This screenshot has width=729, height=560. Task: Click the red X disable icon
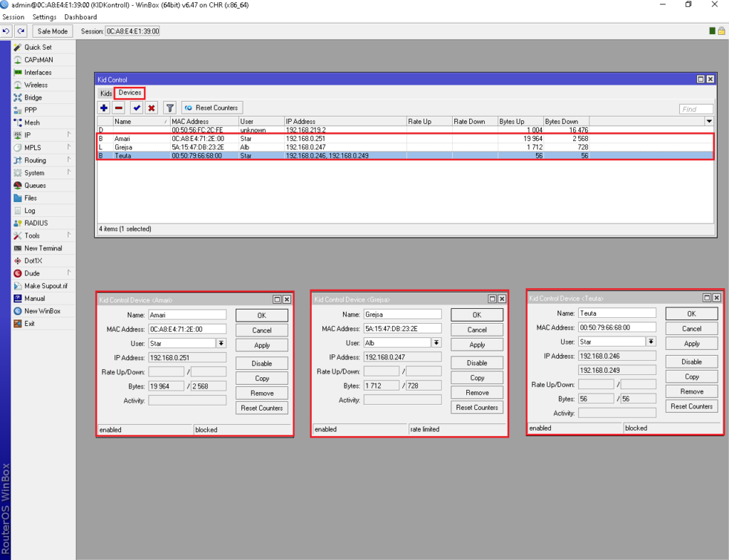tap(152, 108)
